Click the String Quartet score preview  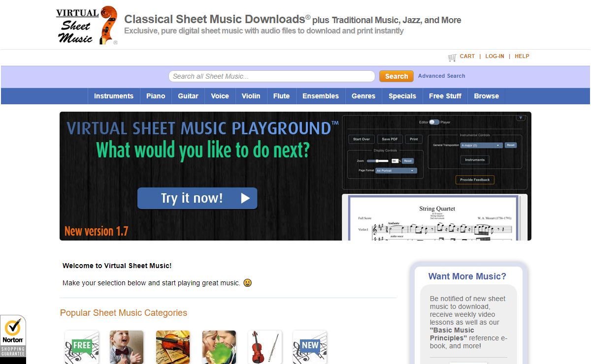point(435,217)
